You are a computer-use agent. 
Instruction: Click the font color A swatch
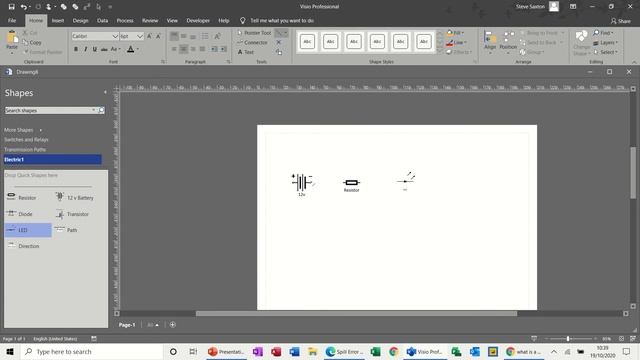pos(131,49)
